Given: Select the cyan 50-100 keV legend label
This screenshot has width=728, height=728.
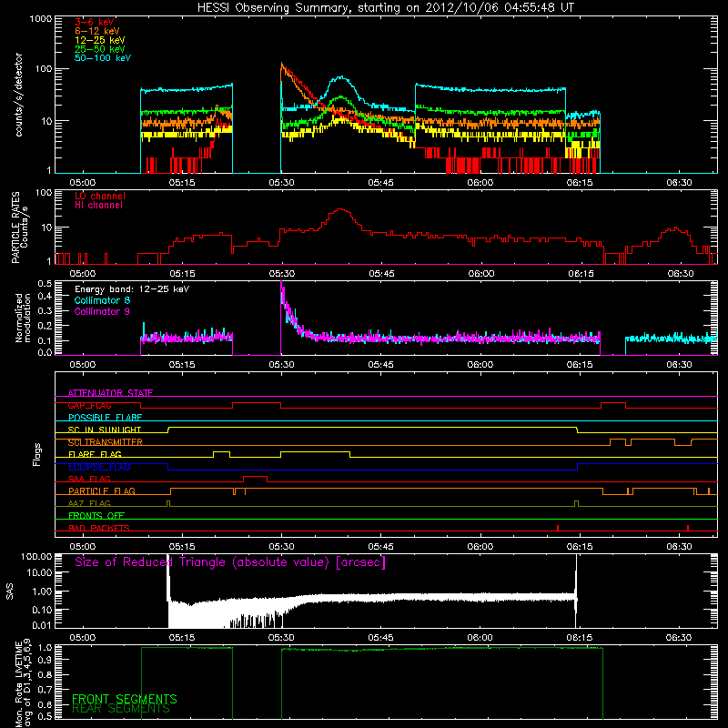Looking at the screenshot, I should (x=103, y=58).
